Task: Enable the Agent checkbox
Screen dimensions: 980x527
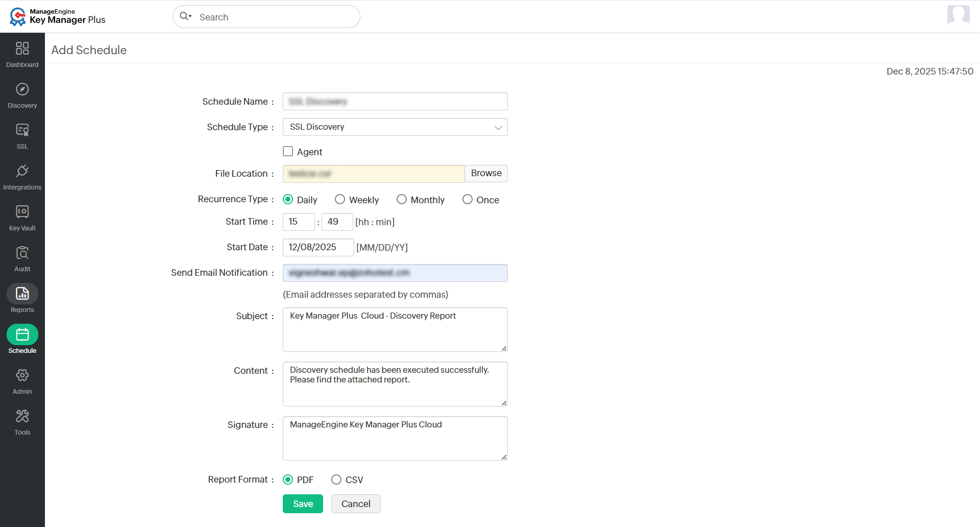Action: (x=288, y=152)
